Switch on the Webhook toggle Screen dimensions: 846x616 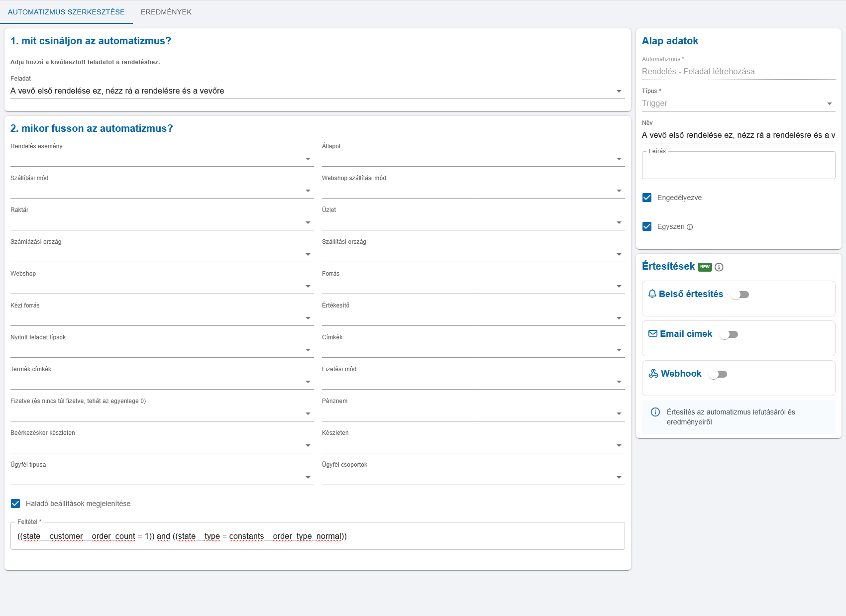coord(718,374)
